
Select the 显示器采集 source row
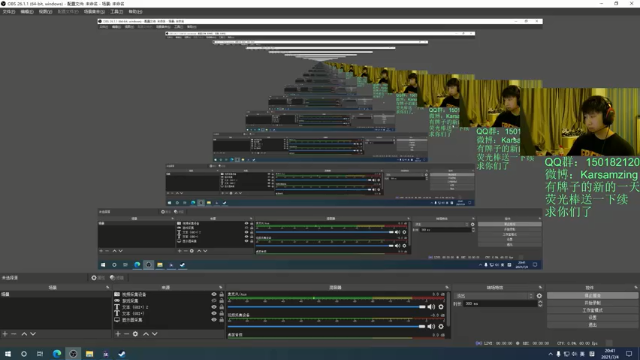(168, 320)
